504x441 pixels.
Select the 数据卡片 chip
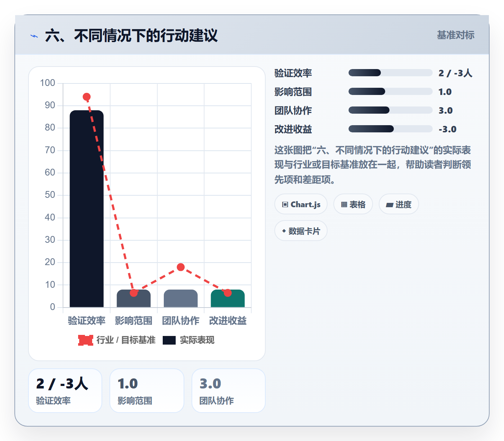pyautogui.click(x=301, y=231)
